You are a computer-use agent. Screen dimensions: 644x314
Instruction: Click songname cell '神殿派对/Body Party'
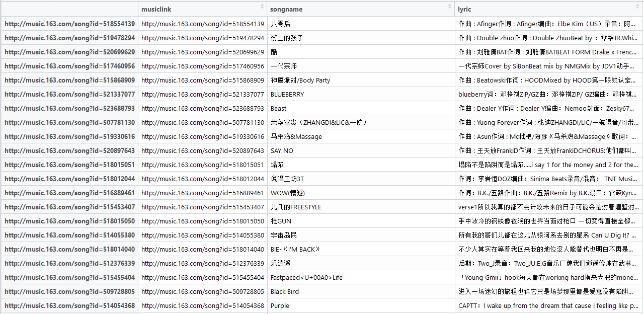pos(361,80)
